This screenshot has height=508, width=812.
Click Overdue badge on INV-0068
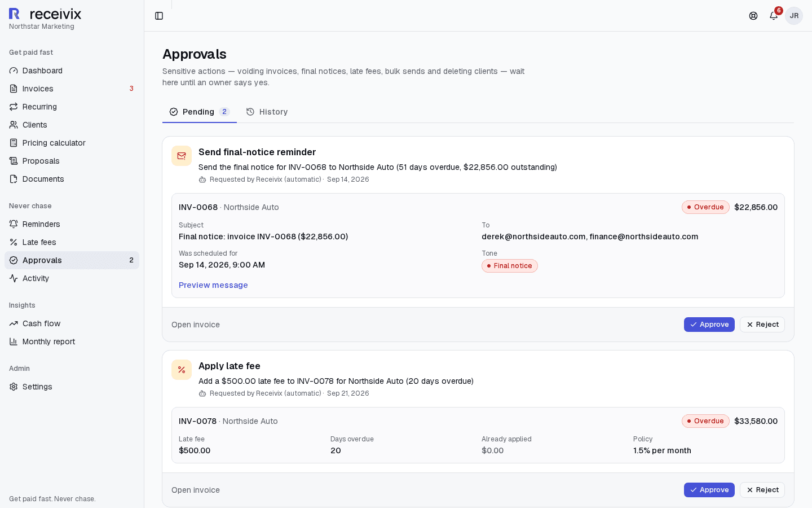point(705,207)
